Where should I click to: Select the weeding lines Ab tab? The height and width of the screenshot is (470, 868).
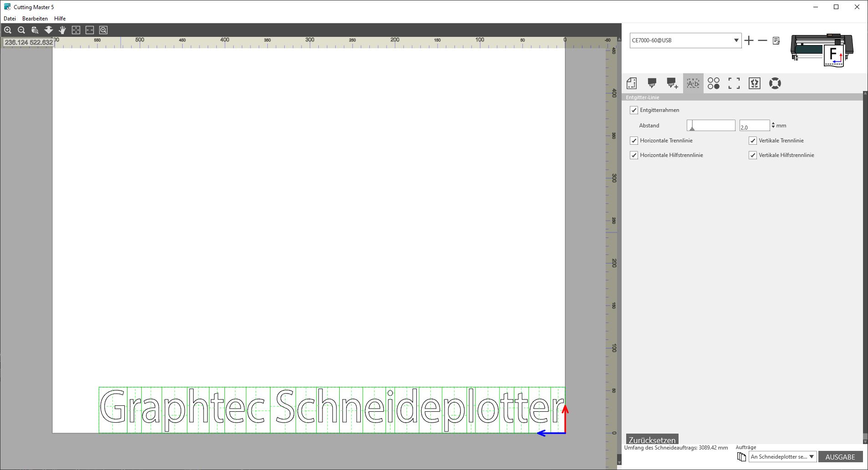point(693,83)
